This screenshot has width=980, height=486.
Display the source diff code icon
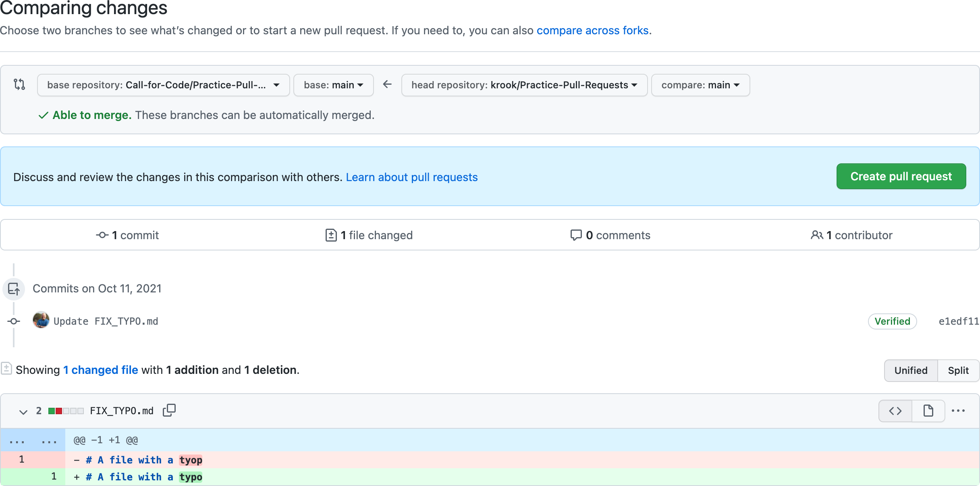click(895, 411)
